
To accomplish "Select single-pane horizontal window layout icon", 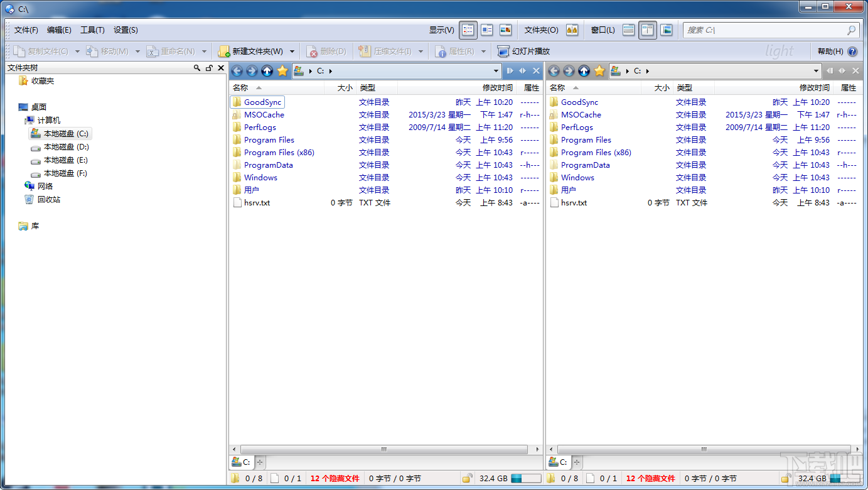I will tap(629, 30).
